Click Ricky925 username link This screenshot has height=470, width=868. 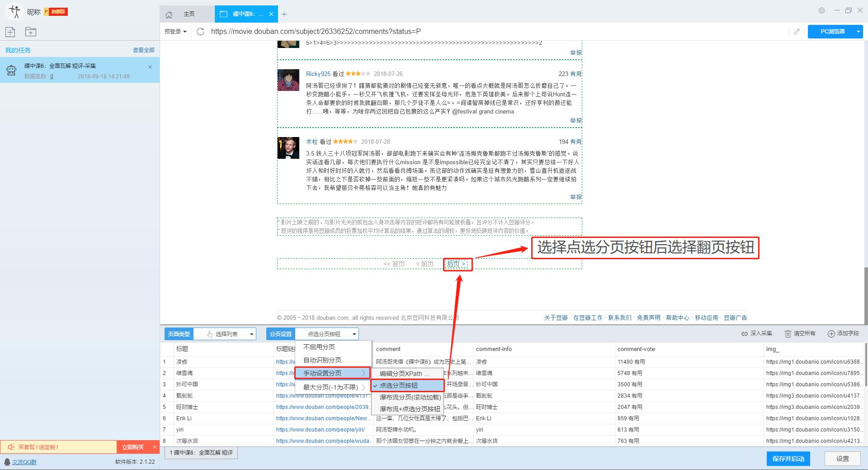point(318,74)
